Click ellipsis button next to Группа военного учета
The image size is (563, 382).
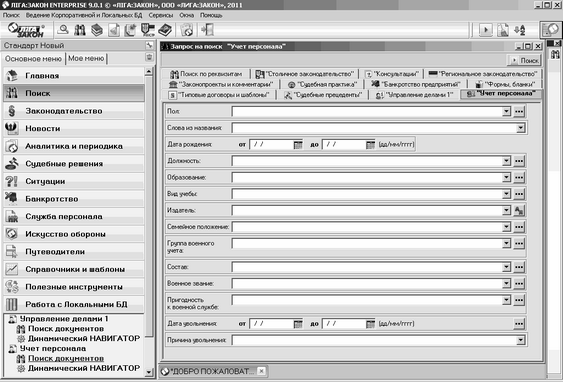pos(519,243)
